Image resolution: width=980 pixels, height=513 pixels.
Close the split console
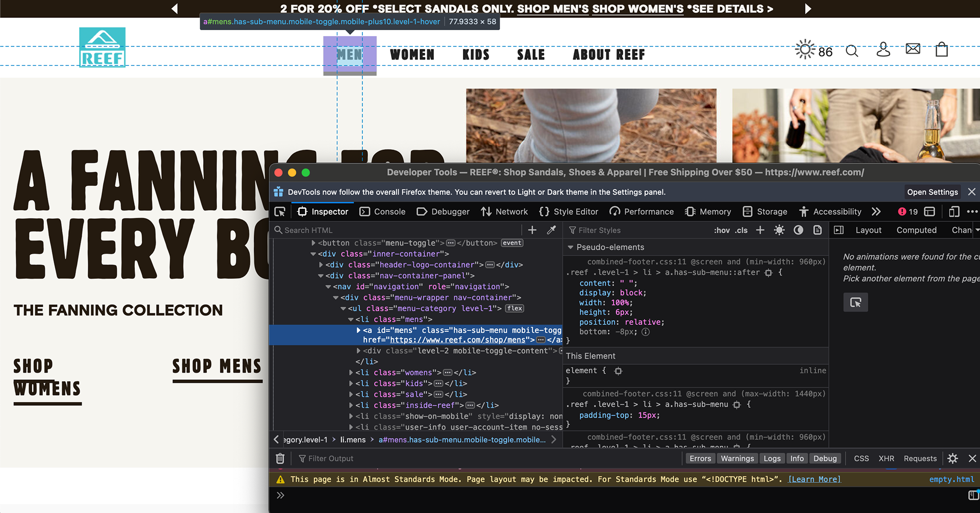[x=972, y=458]
